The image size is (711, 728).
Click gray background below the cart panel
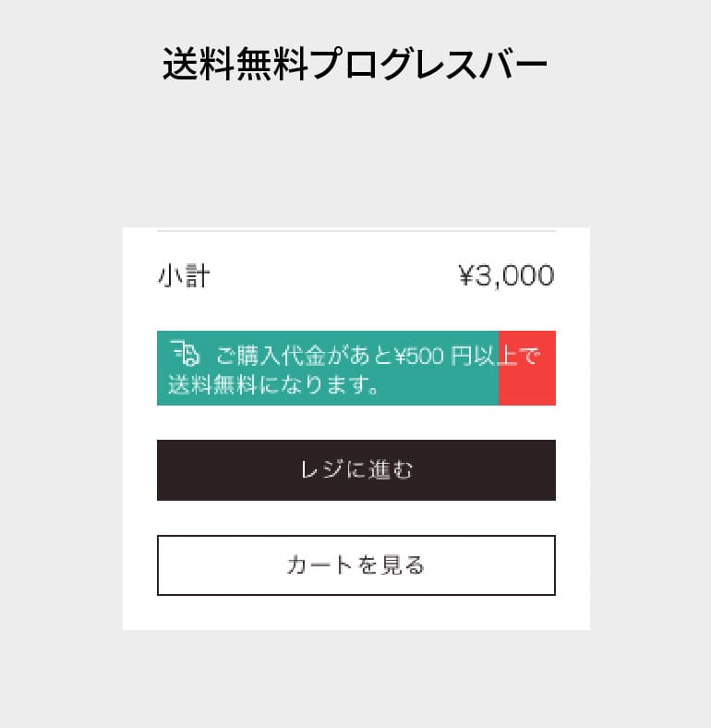(355, 679)
